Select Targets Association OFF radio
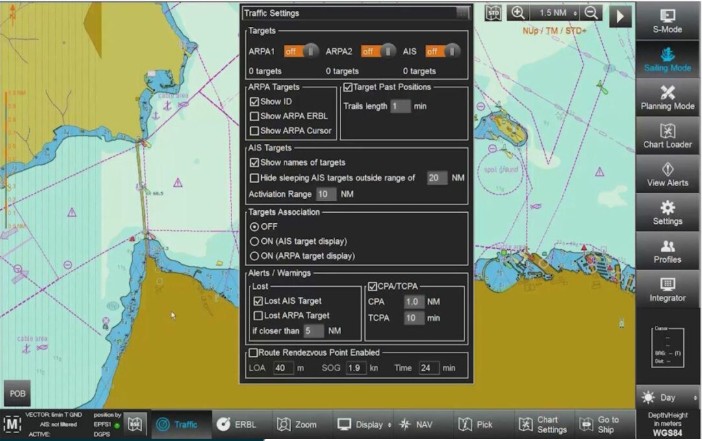 254,227
